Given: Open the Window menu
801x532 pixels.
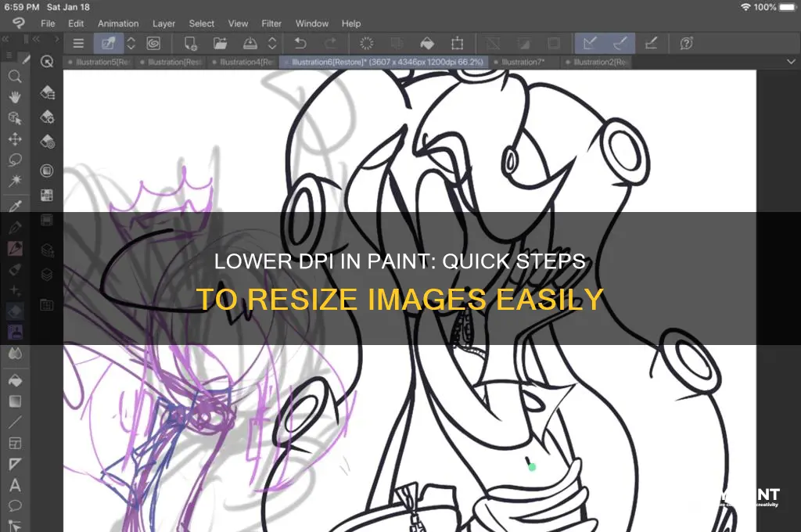Looking at the screenshot, I should (x=311, y=23).
